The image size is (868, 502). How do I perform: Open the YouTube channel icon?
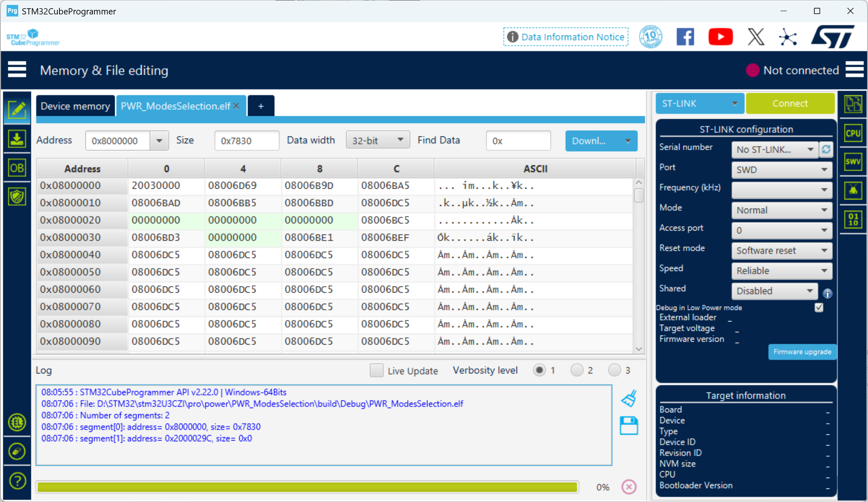[720, 37]
